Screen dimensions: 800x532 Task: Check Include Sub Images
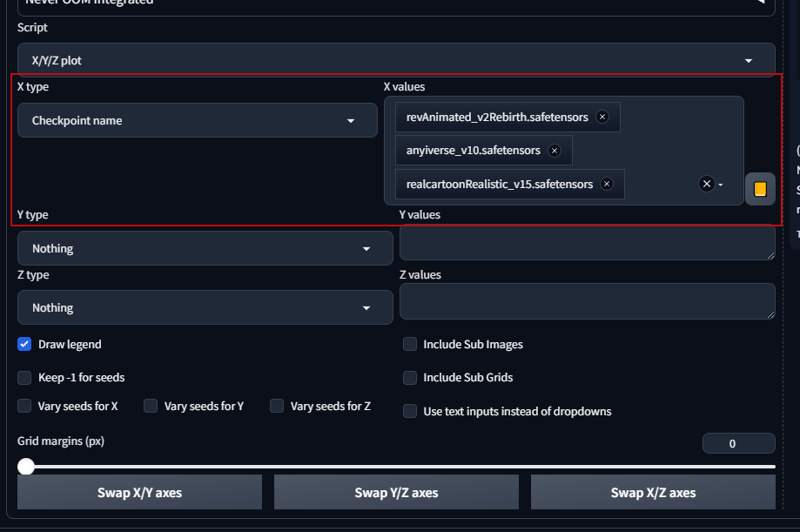tap(410, 344)
